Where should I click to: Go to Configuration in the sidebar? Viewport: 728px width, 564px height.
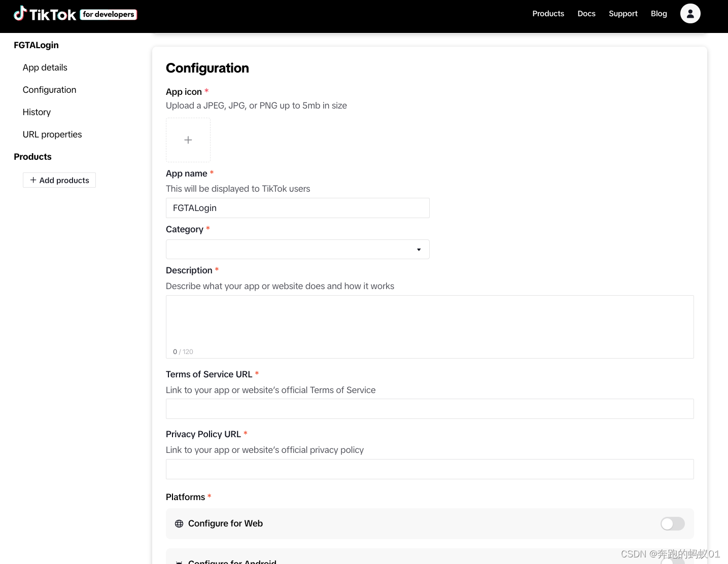click(50, 90)
